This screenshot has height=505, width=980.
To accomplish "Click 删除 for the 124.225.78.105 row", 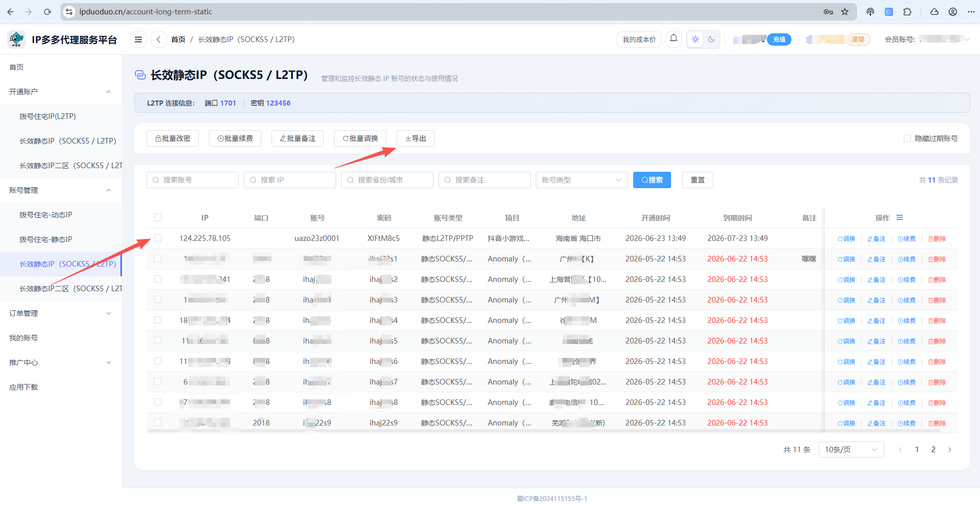I will click(x=937, y=239).
